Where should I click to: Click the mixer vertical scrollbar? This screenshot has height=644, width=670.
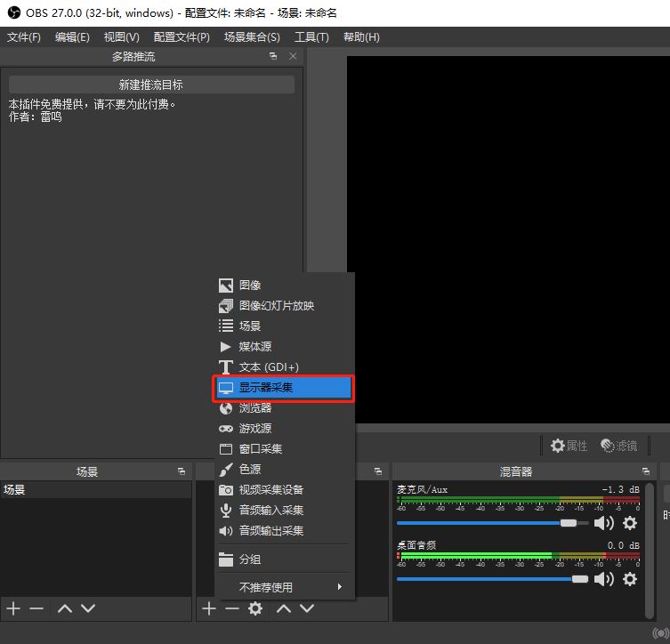[650, 551]
